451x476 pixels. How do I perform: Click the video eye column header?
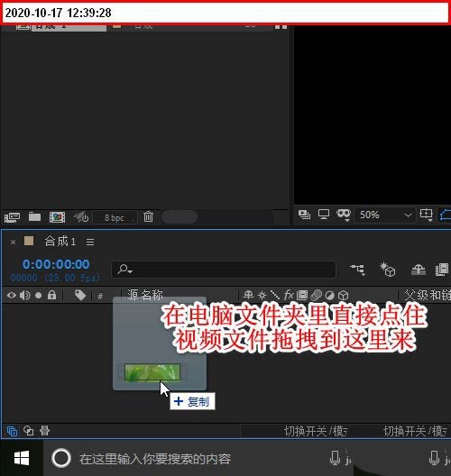coord(12,295)
